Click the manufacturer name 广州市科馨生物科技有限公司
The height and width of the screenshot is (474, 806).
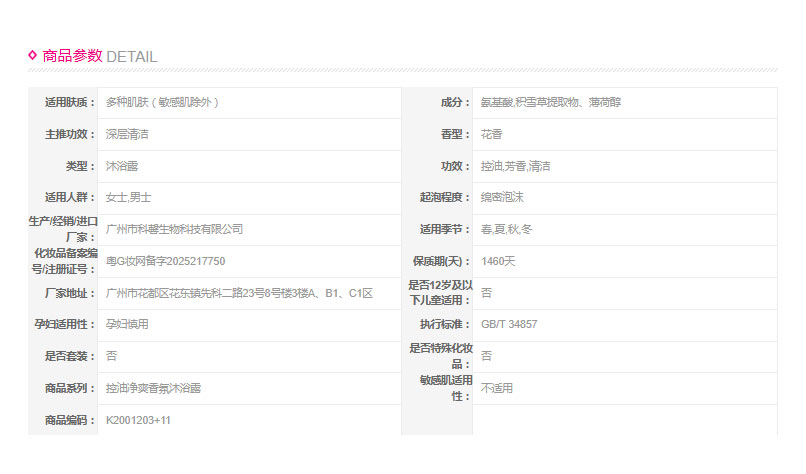174,229
